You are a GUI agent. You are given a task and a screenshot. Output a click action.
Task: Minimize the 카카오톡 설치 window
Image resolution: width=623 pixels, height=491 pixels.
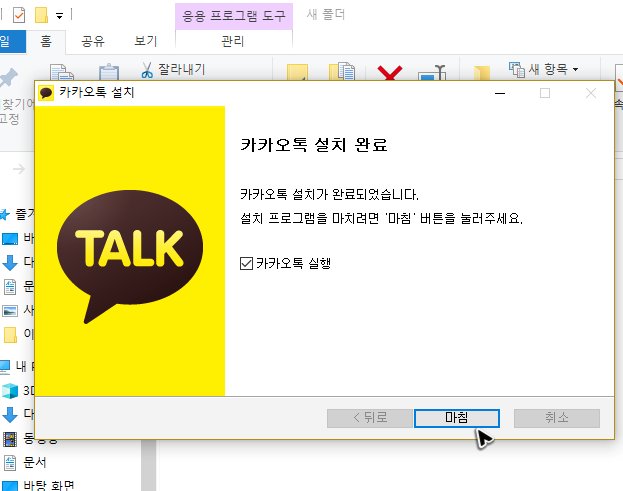pyautogui.click(x=500, y=93)
